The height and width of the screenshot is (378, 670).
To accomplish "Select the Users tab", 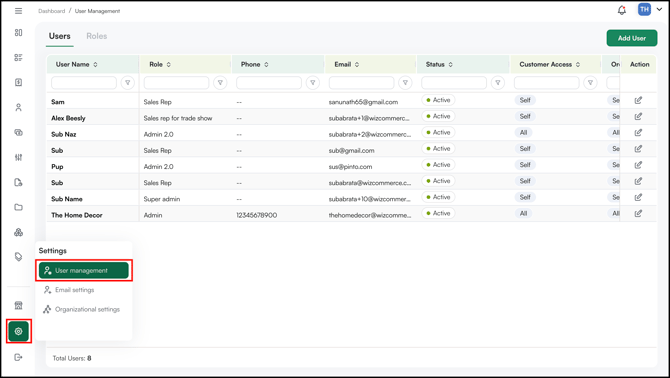I will 59,36.
